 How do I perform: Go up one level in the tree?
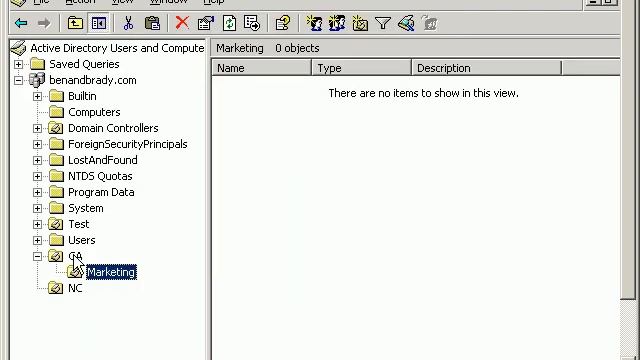click(x=75, y=23)
